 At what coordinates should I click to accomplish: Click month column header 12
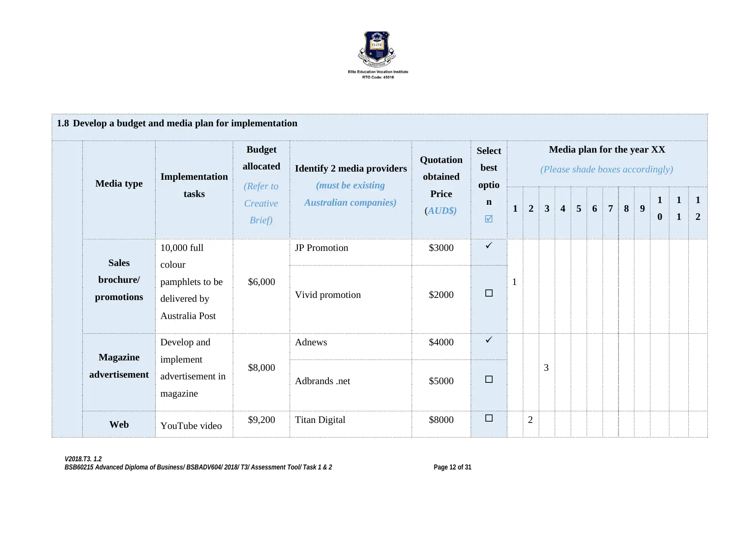coord(698,208)
